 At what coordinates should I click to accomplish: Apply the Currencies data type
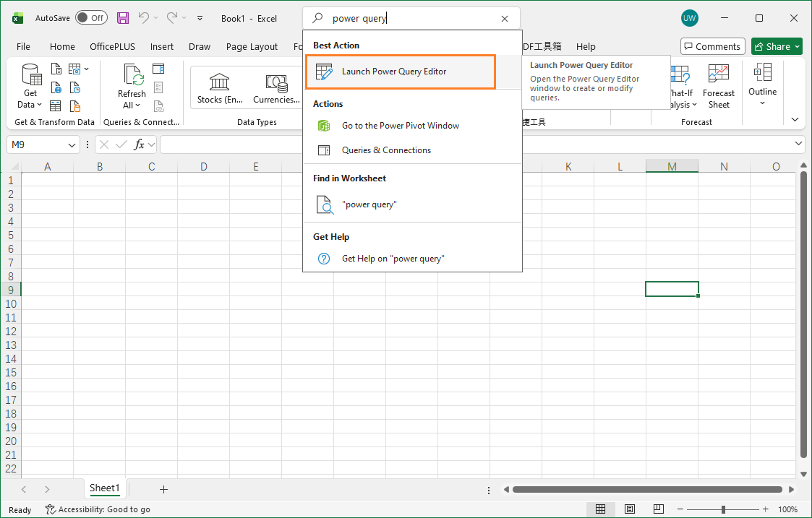275,87
